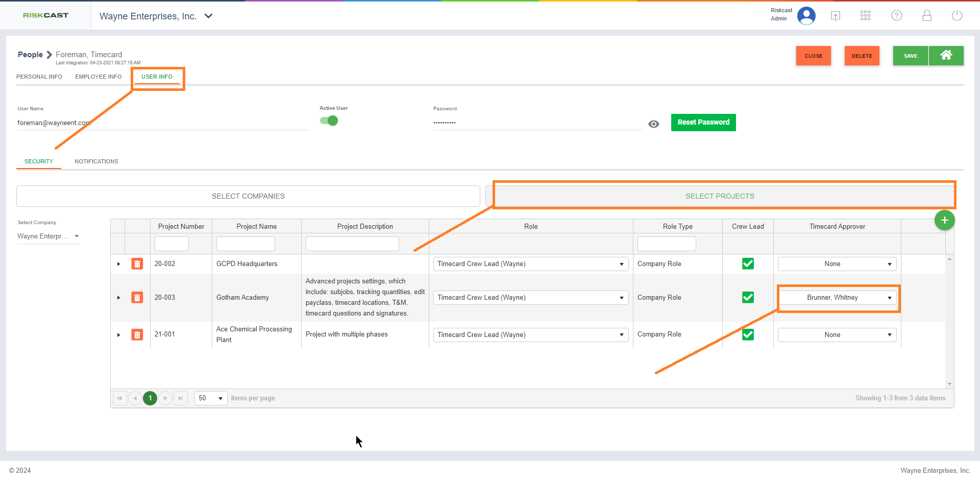Delete project 20-003 with trash icon
The height and width of the screenshot is (481, 980).
(137, 298)
